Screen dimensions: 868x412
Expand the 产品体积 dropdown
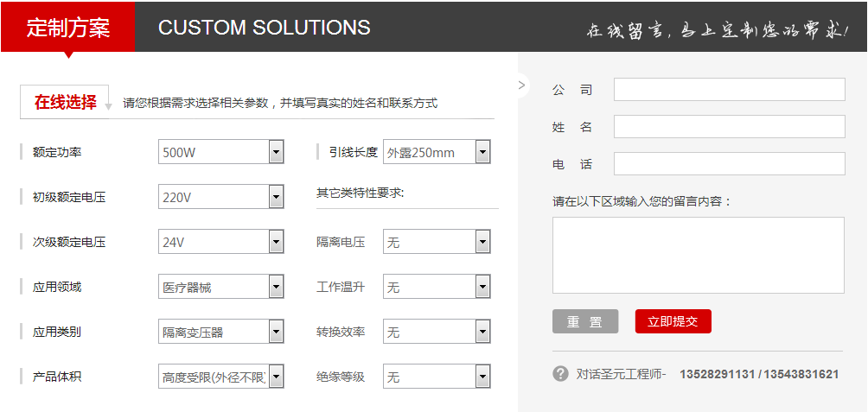pos(220,377)
